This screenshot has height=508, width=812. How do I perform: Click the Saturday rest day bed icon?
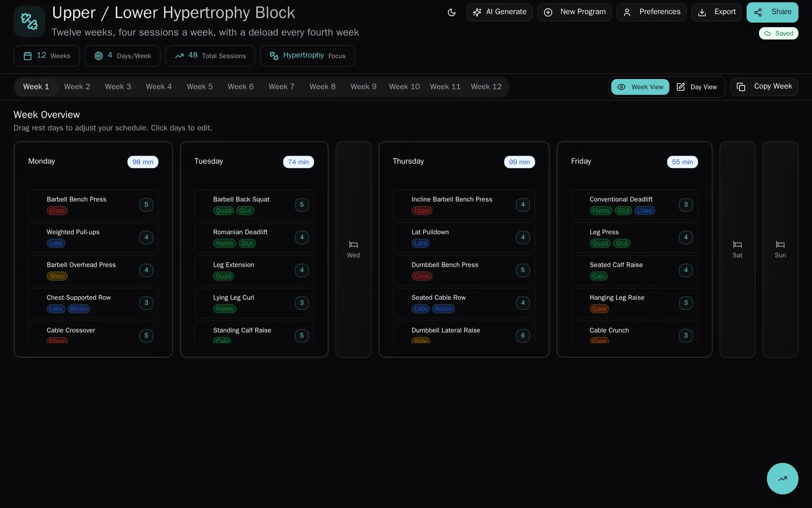(x=737, y=244)
